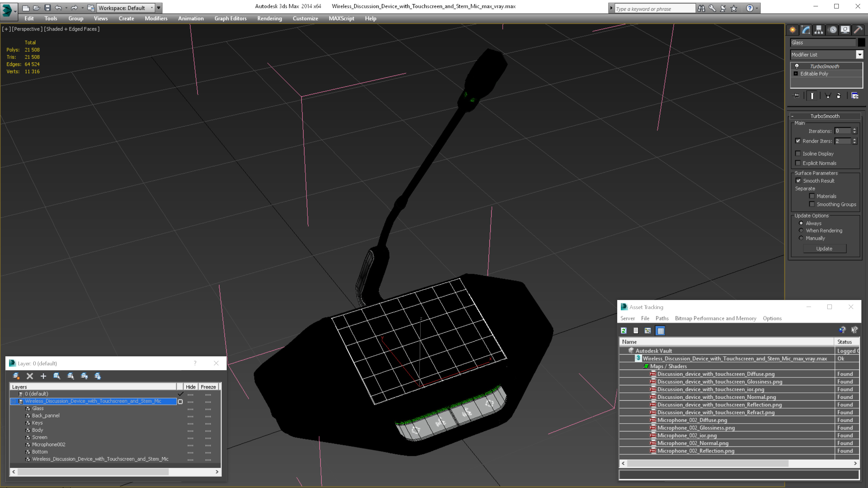Click the Shaded + Edged Faces viewport label
This screenshot has height=488, width=868.
[72, 29]
